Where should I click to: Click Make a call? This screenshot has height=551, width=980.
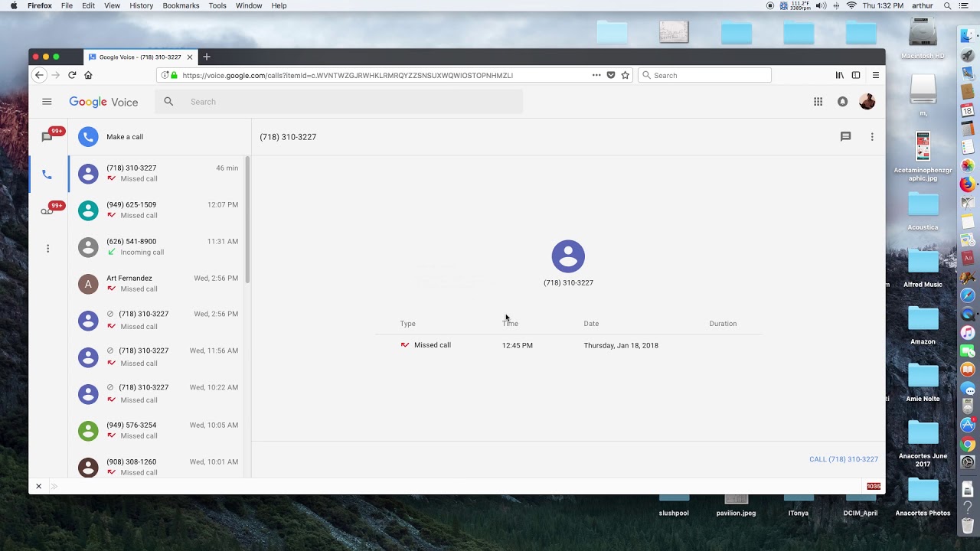click(125, 137)
